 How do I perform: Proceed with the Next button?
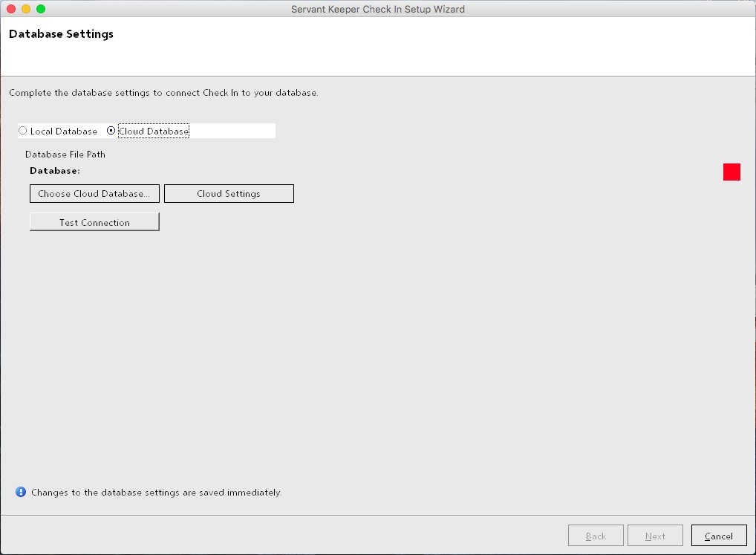click(x=654, y=536)
